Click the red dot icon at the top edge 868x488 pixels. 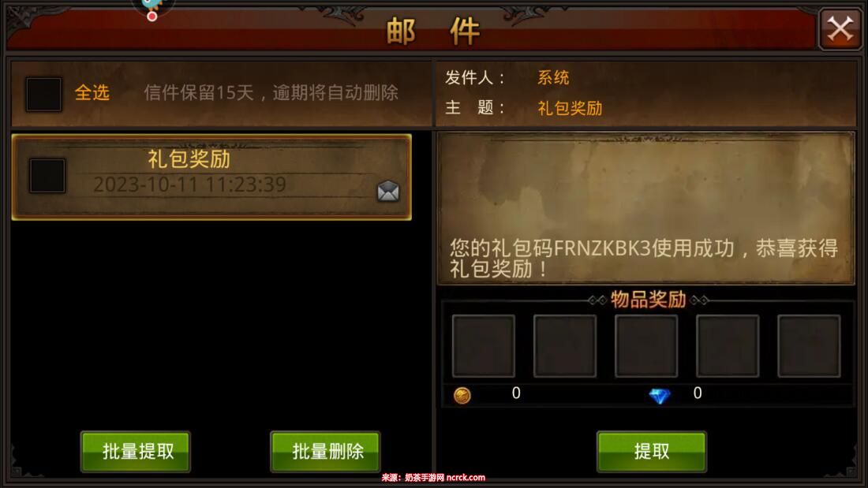152,16
